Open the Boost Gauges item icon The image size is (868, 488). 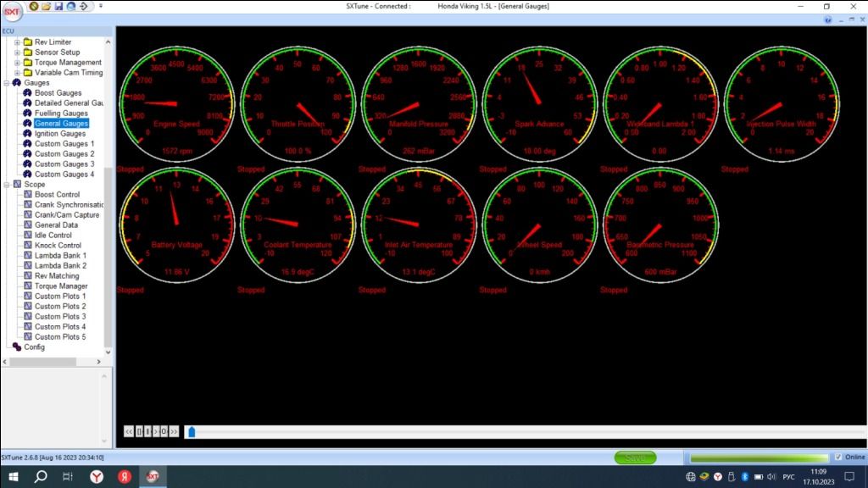click(27, 93)
